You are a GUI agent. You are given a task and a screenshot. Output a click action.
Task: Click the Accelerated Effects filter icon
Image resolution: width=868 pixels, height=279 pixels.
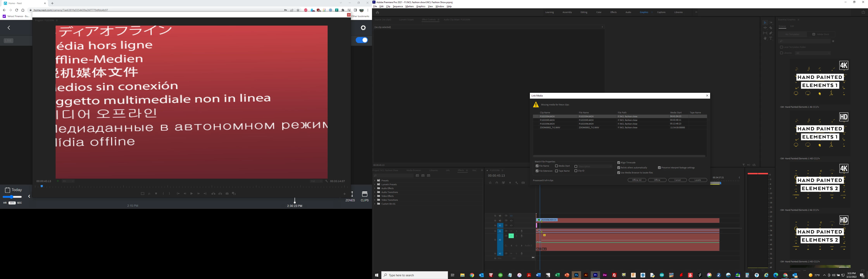(x=417, y=176)
